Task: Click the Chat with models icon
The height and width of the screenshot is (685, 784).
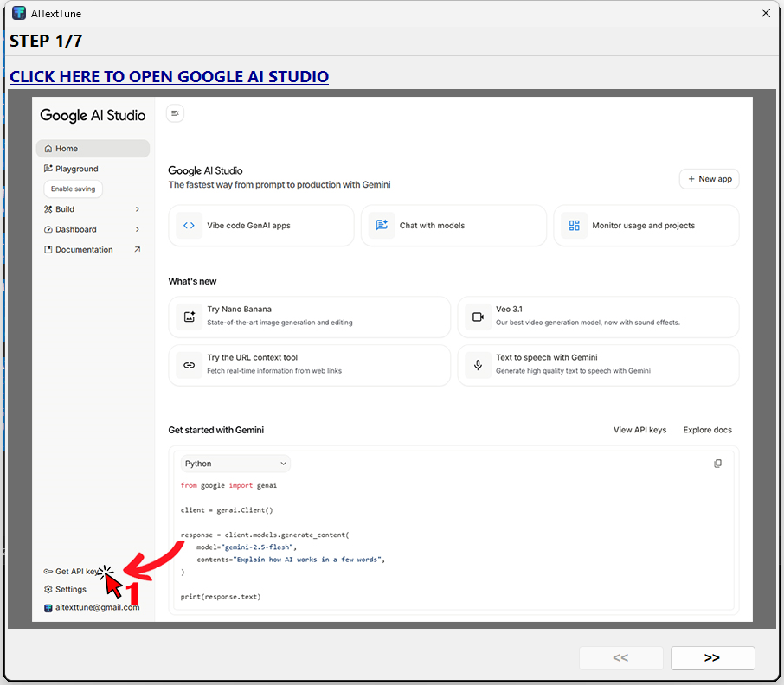Action: (x=382, y=226)
